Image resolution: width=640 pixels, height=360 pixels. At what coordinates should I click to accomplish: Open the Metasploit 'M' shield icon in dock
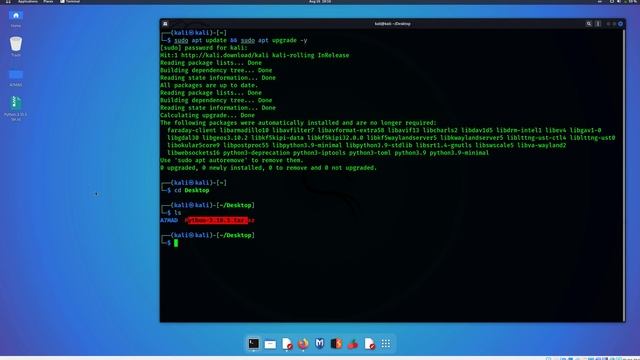[320, 344]
